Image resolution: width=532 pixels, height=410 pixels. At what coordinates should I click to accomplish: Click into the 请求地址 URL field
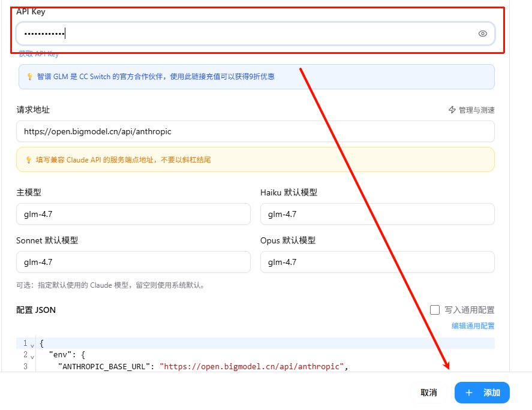(255, 131)
